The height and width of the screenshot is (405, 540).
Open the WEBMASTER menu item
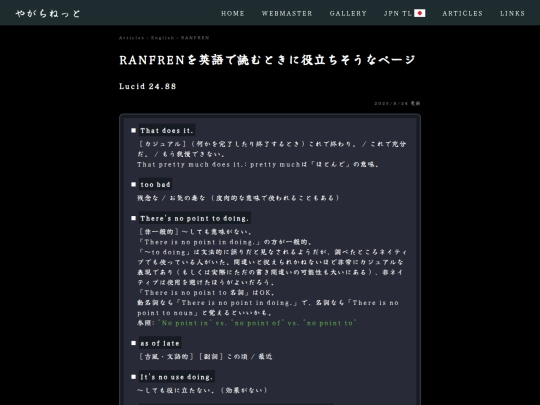pos(287,13)
